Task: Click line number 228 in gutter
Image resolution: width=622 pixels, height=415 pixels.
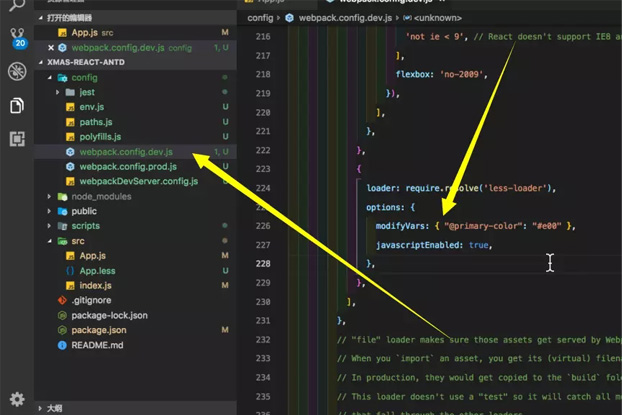Action: click(x=262, y=263)
